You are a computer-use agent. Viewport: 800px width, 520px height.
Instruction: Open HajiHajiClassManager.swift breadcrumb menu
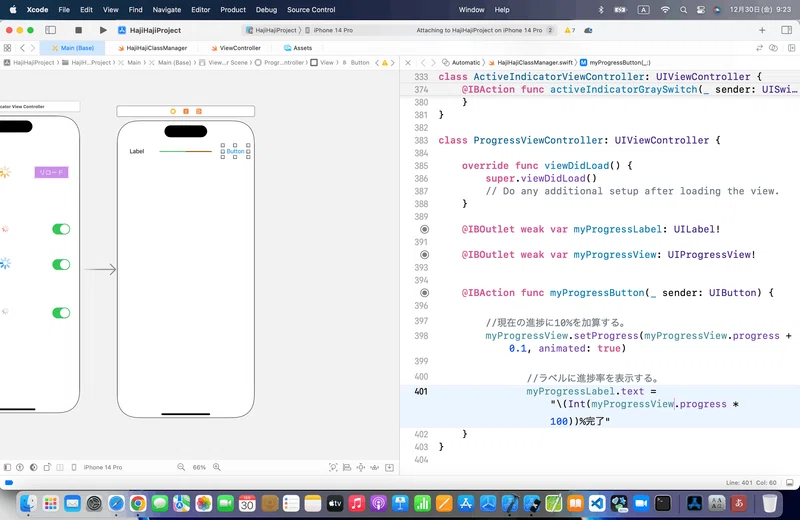tap(531, 63)
